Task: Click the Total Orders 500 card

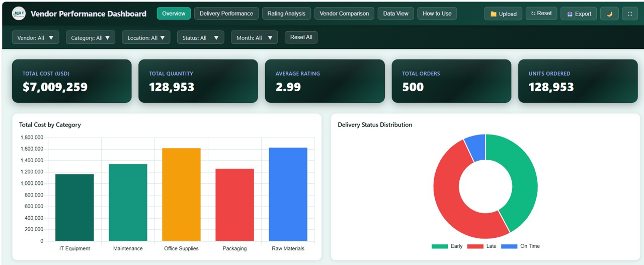Action: click(x=451, y=81)
